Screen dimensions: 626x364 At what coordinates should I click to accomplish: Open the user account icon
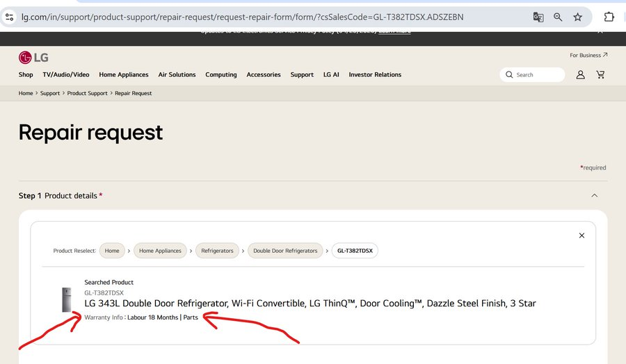(x=581, y=75)
